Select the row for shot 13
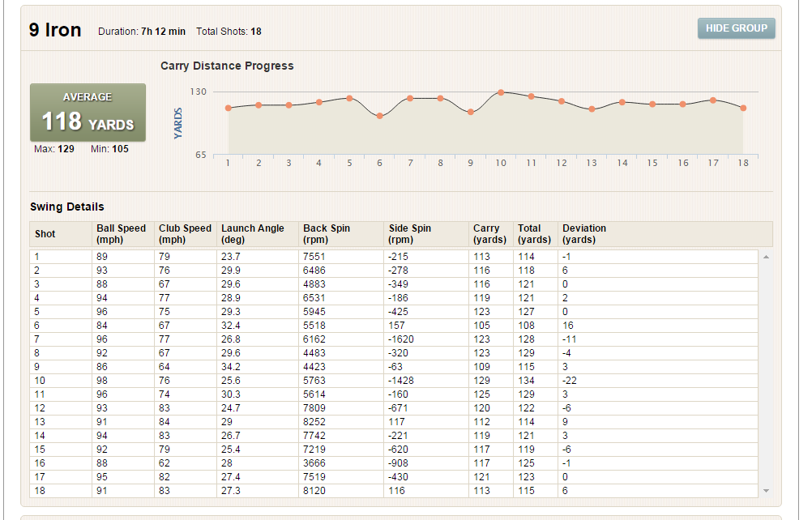The height and width of the screenshot is (520, 812). (x=394, y=422)
